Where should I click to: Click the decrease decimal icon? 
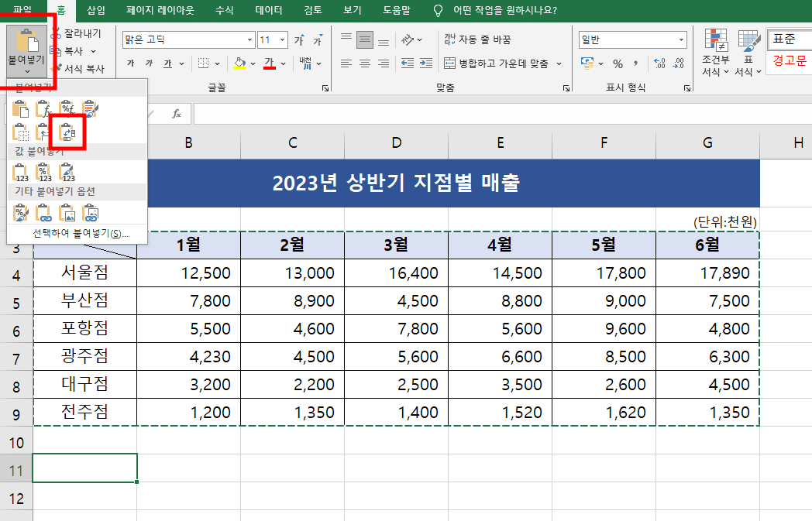pos(679,63)
